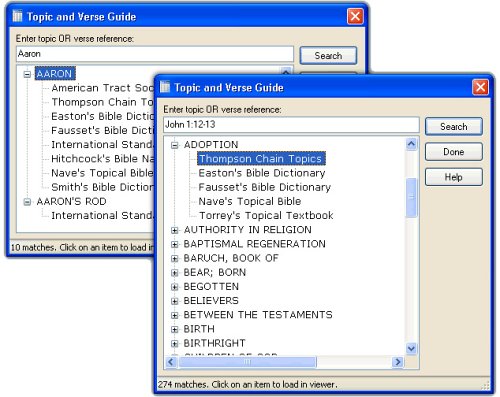Click vertical scrollbar down arrow in front window
The height and width of the screenshot is (397, 500).
tap(411, 349)
